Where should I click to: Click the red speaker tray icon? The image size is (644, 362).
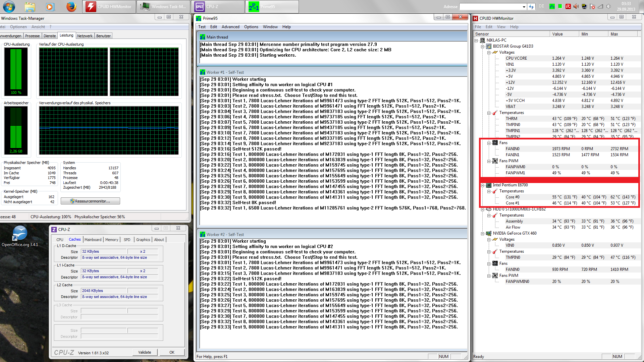(x=576, y=6)
